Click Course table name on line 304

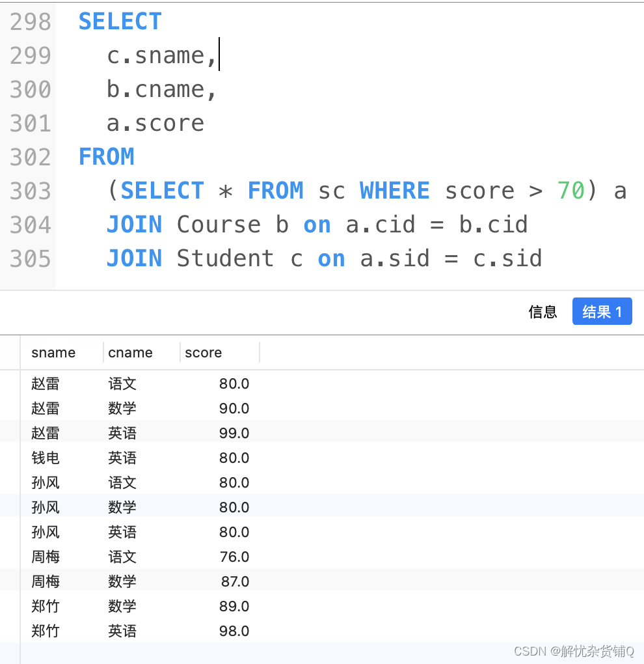click(x=219, y=225)
